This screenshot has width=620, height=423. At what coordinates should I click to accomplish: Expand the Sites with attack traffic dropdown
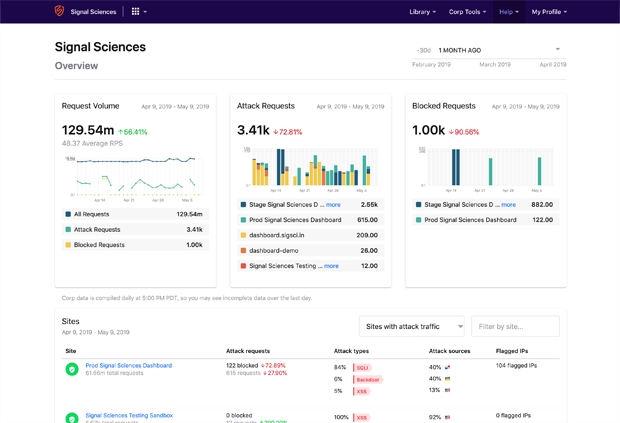[412, 326]
